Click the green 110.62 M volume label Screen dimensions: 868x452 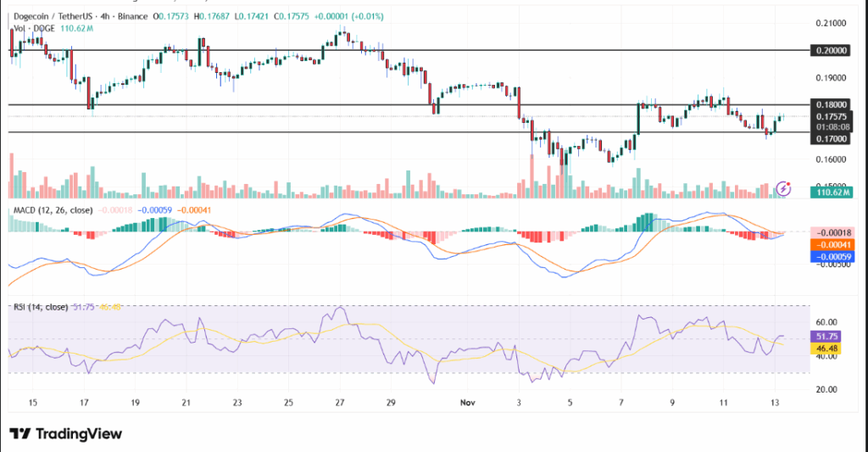point(831,193)
